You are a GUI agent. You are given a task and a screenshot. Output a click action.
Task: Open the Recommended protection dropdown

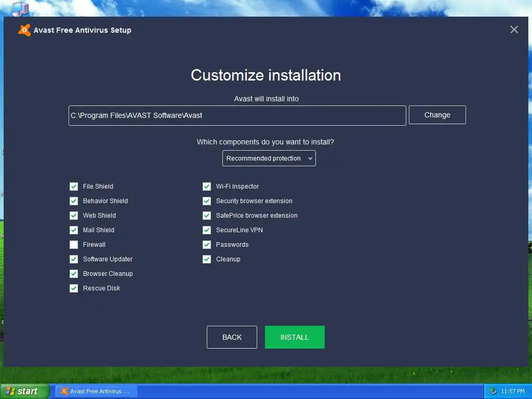(269, 158)
